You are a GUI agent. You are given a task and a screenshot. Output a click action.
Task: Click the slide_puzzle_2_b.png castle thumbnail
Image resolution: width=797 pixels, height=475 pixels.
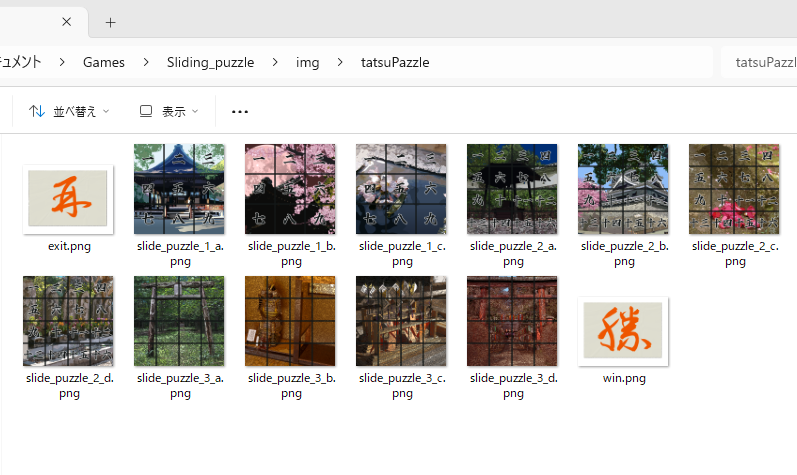[623, 189]
